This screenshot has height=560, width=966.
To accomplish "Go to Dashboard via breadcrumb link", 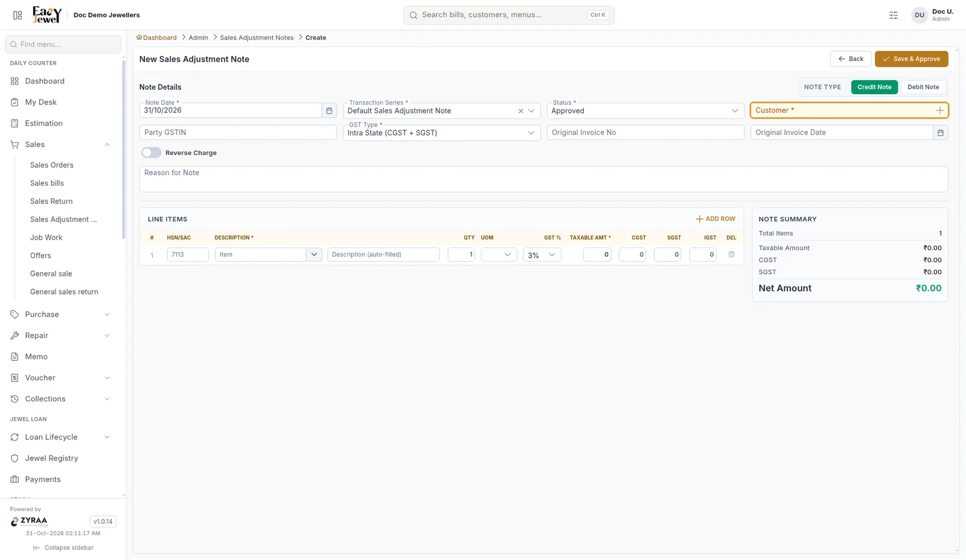I will tap(156, 37).
